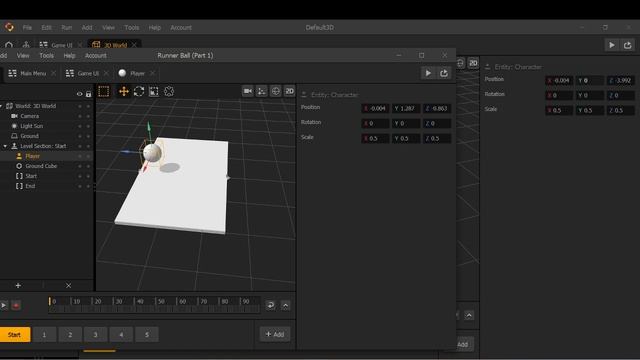Select level section 4
The image size is (640, 360).
tap(121, 335)
